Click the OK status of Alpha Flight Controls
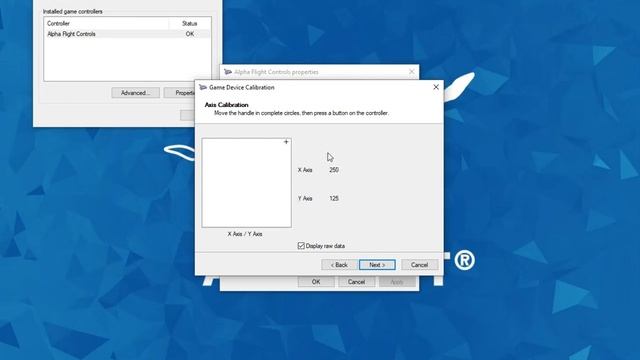 point(190,34)
